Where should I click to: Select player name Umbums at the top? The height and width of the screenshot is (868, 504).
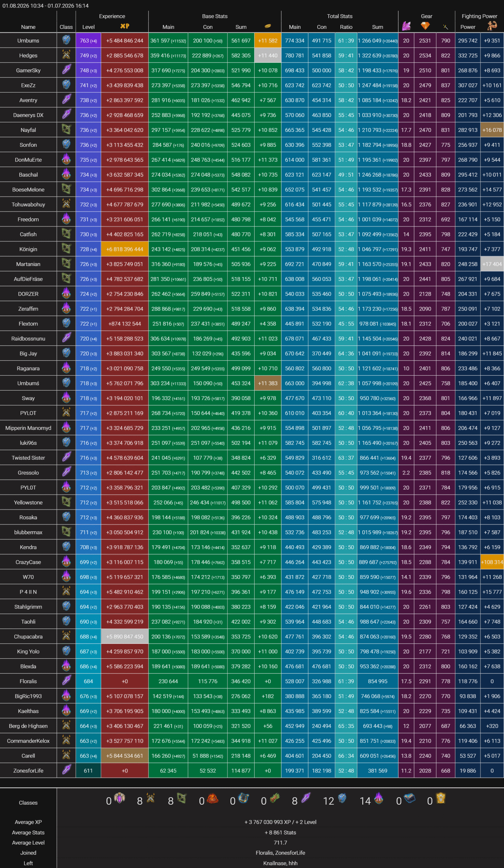(28, 41)
